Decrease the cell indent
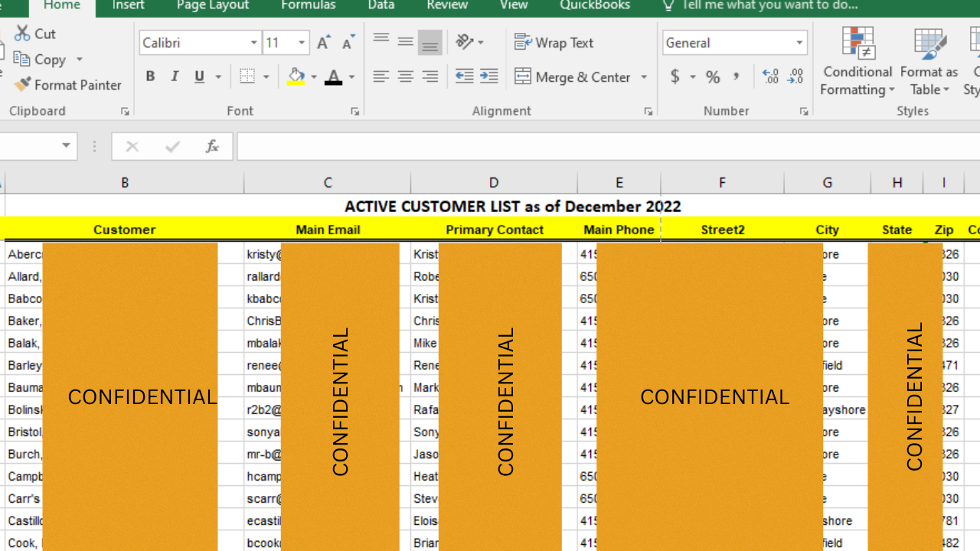980x551 pixels. tap(464, 77)
